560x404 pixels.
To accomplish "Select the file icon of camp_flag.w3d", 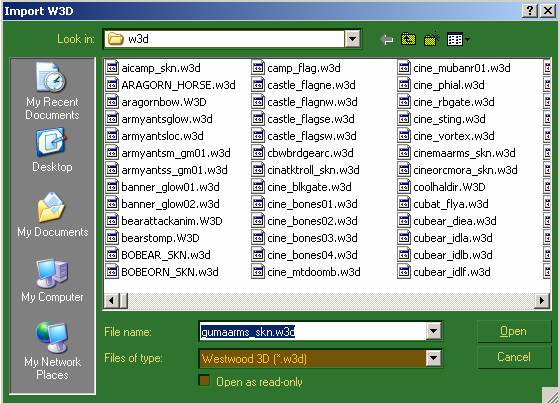I will [x=258, y=68].
